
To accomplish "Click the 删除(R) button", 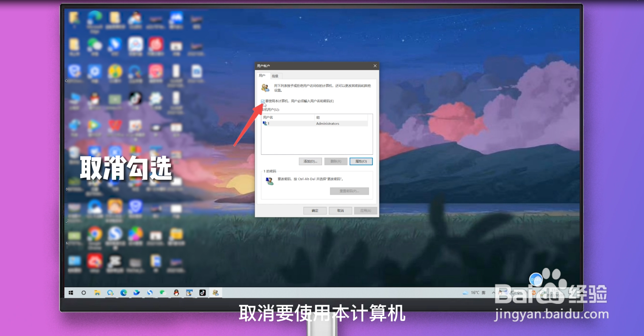I will coord(336,161).
